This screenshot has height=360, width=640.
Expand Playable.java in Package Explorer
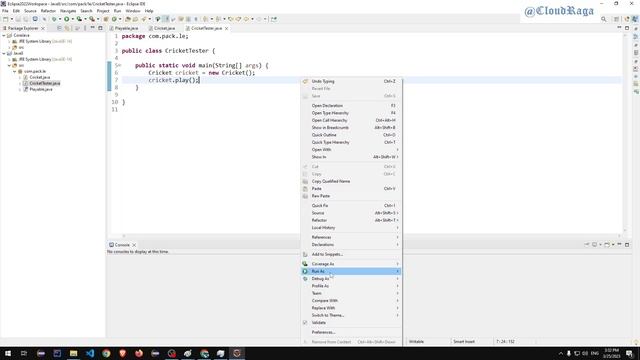(x=20, y=89)
